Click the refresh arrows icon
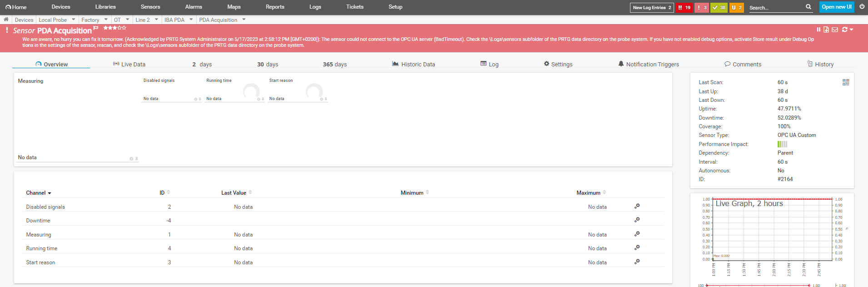868x287 pixels. [x=845, y=30]
